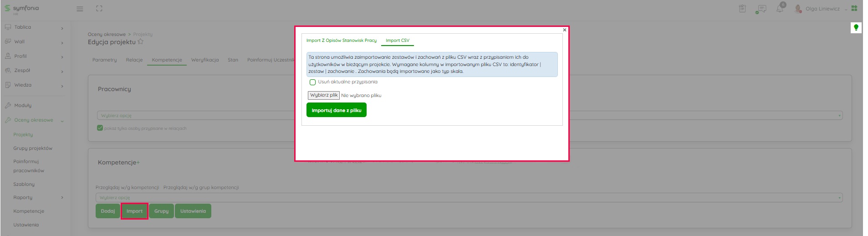
Task: Click 'Importuj dane z pliku' button
Action: [x=336, y=110]
